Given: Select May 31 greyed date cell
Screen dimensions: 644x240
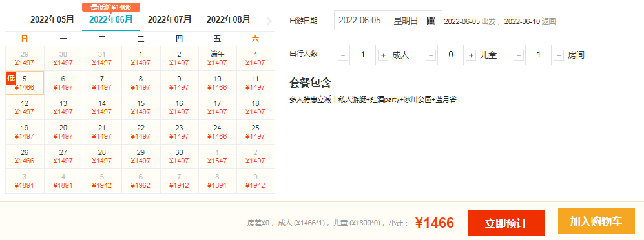Looking at the screenshot, I should (x=102, y=58).
